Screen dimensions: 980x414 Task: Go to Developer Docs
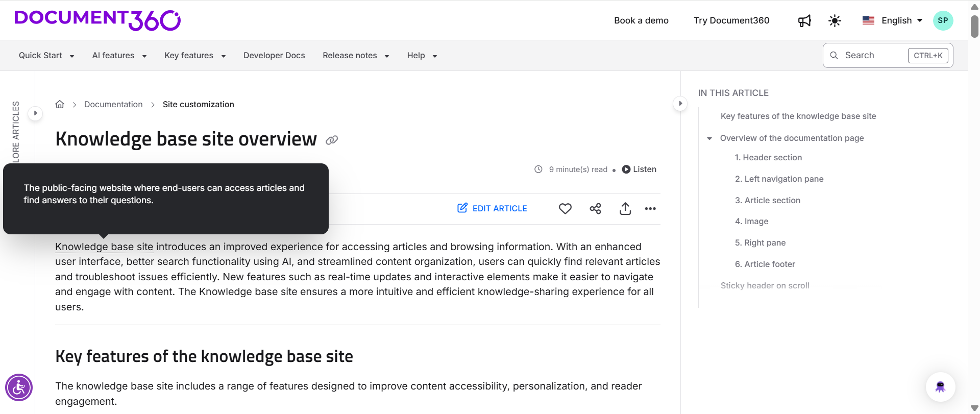pyautogui.click(x=274, y=55)
